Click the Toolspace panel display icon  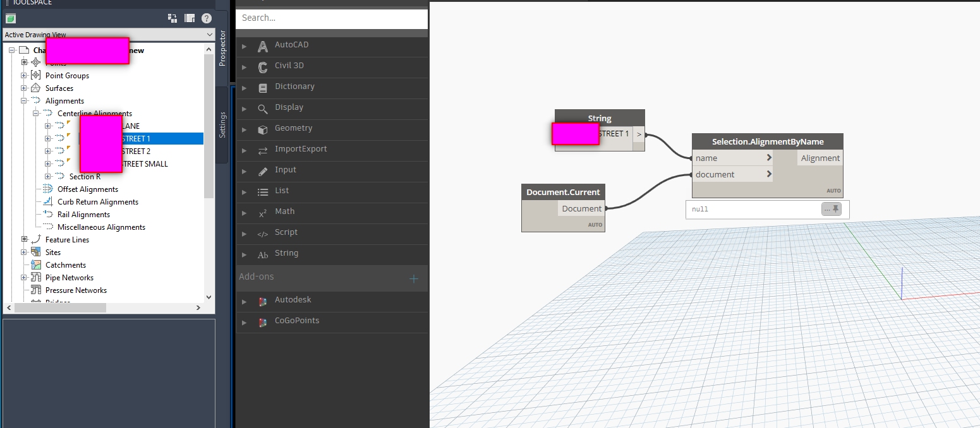pos(189,18)
